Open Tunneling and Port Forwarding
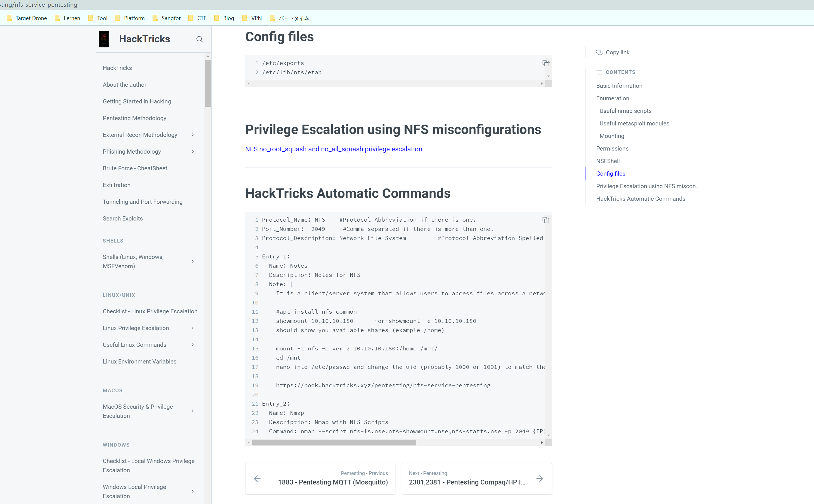 click(x=143, y=202)
